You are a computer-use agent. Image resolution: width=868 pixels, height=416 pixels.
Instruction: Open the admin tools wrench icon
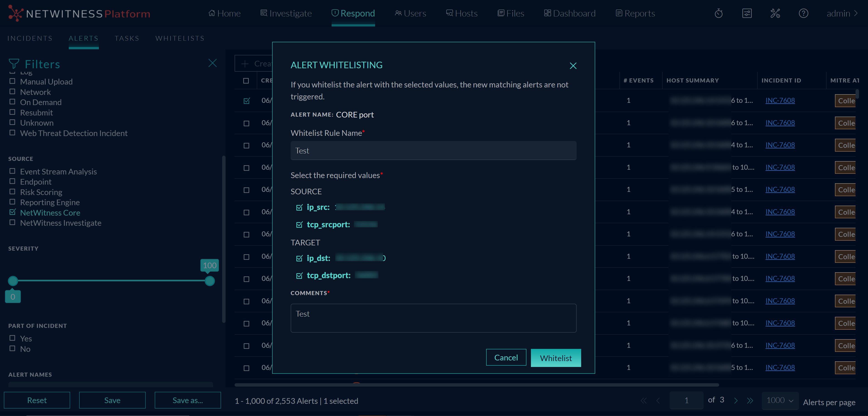pyautogui.click(x=775, y=14)
